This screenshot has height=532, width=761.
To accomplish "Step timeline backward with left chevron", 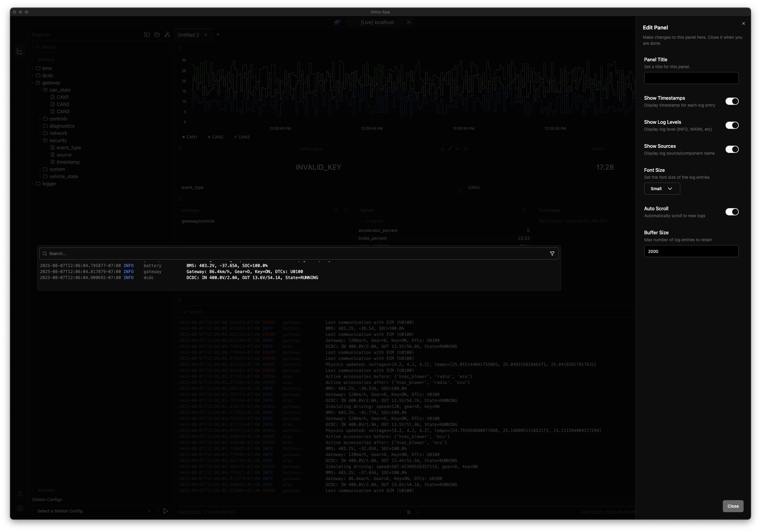I will tap(400, 512).
